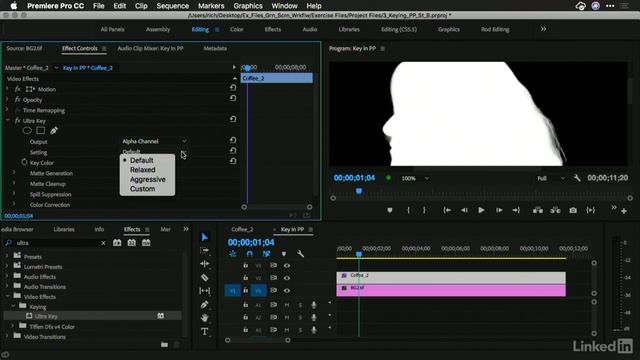Enable voice-over record on A1

[x=314, y=305]
